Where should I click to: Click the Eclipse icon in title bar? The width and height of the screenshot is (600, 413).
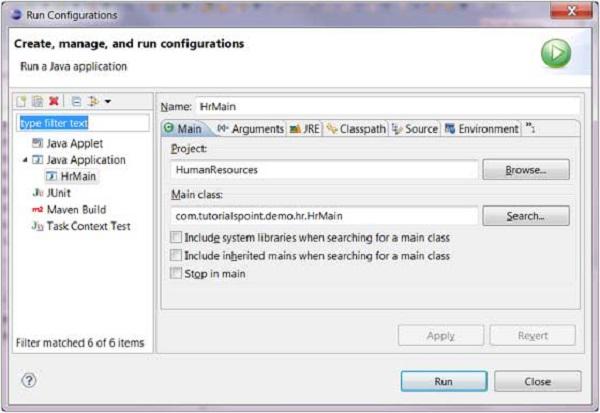16,15
